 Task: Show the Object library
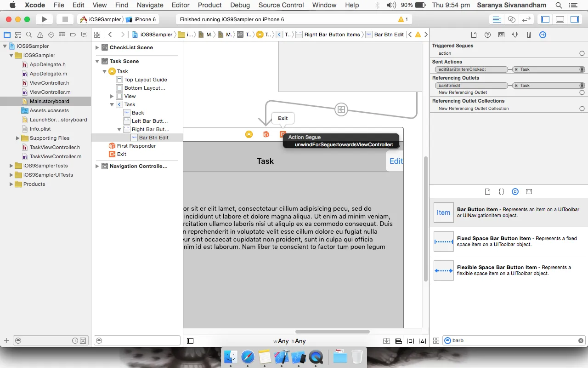click(515, 191)
